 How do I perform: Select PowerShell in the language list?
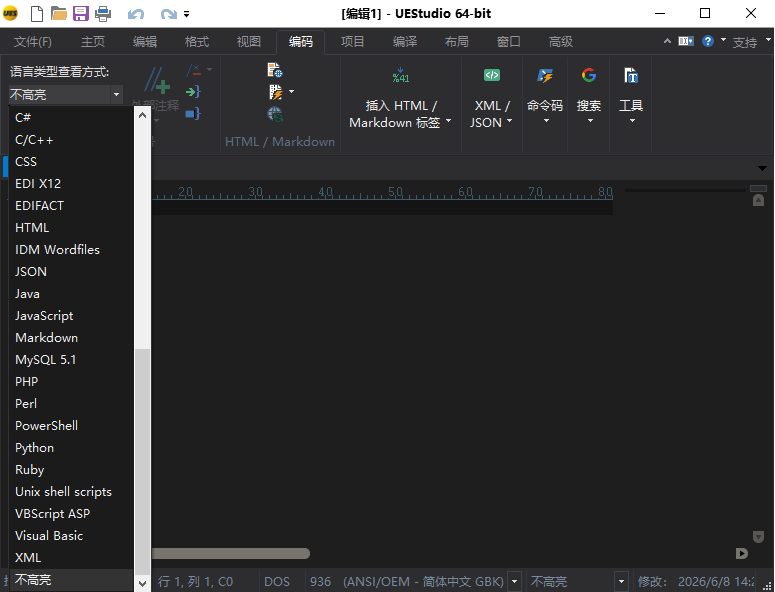pos(71,425)
